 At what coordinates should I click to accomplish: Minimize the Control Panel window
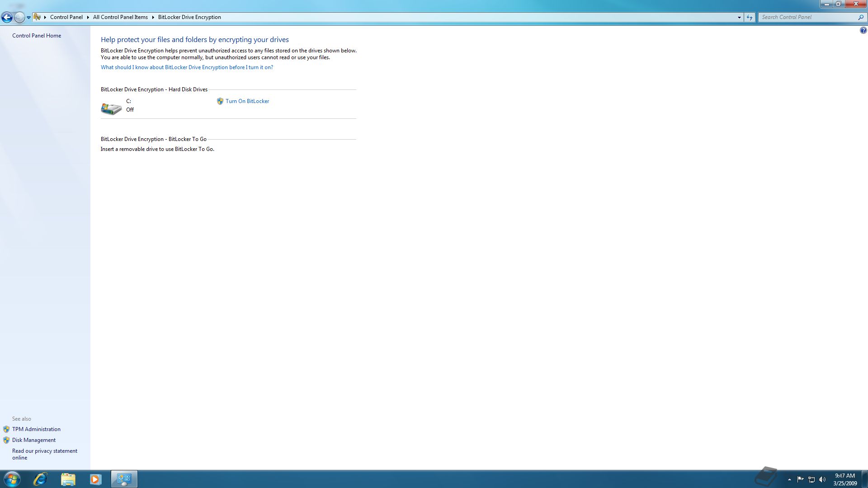[827, 4]
